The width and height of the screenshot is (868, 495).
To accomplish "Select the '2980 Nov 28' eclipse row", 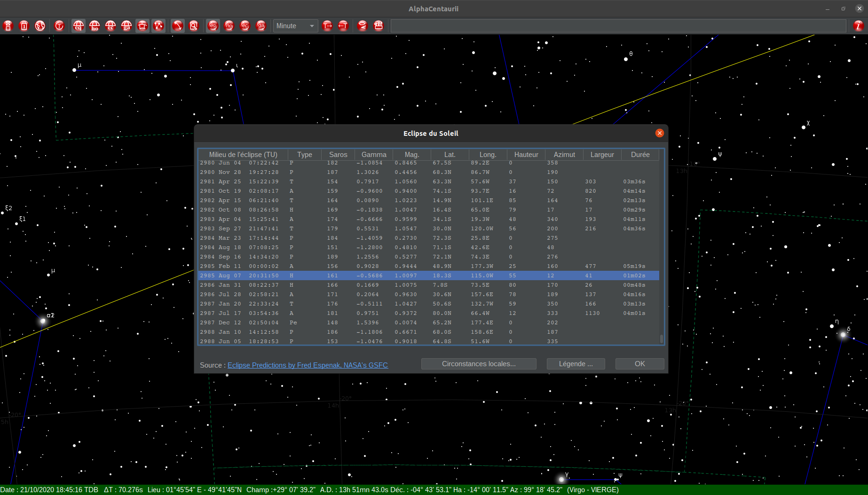I will [429, 172].
